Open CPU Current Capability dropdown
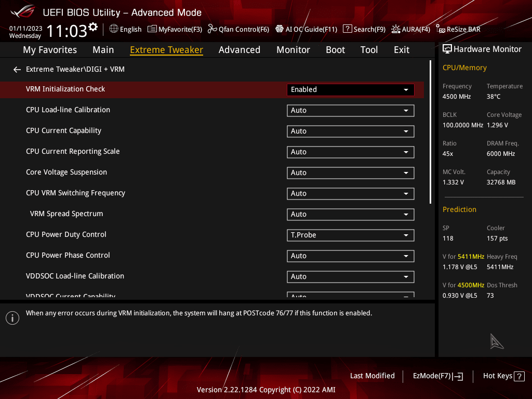Viewport: 532px width, 399px height. 351,131
